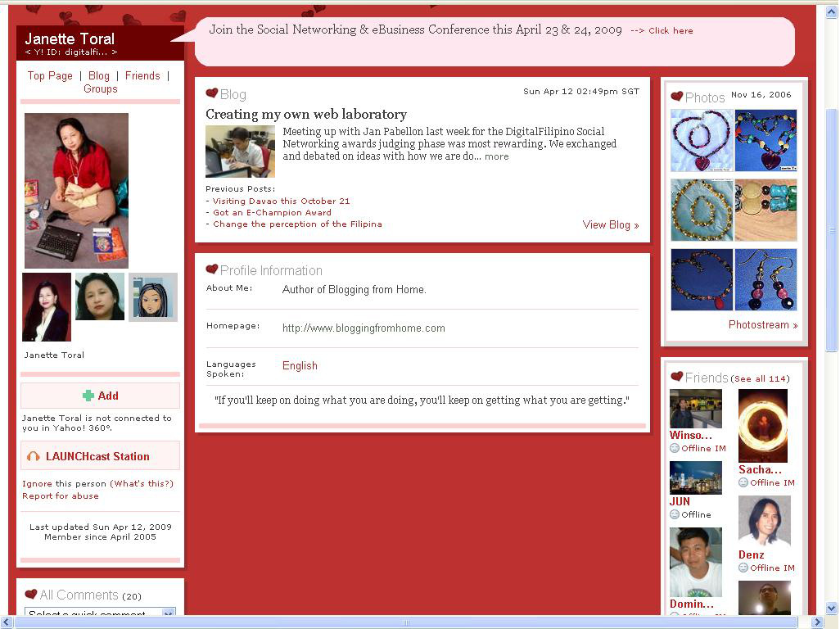Click the heart icon beside the Blog heading

pyautogui.click(x=212, y=94)
